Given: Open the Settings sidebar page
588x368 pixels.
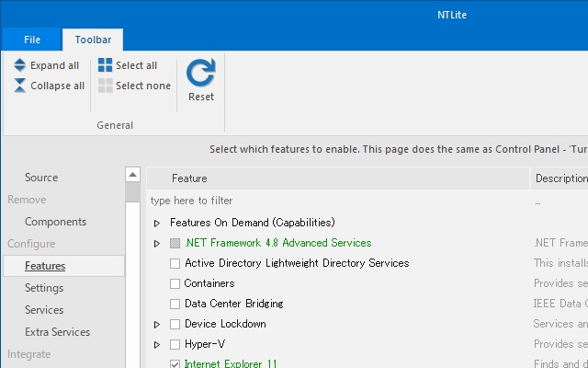Looking at the screenshot, I should click(44, 288).
